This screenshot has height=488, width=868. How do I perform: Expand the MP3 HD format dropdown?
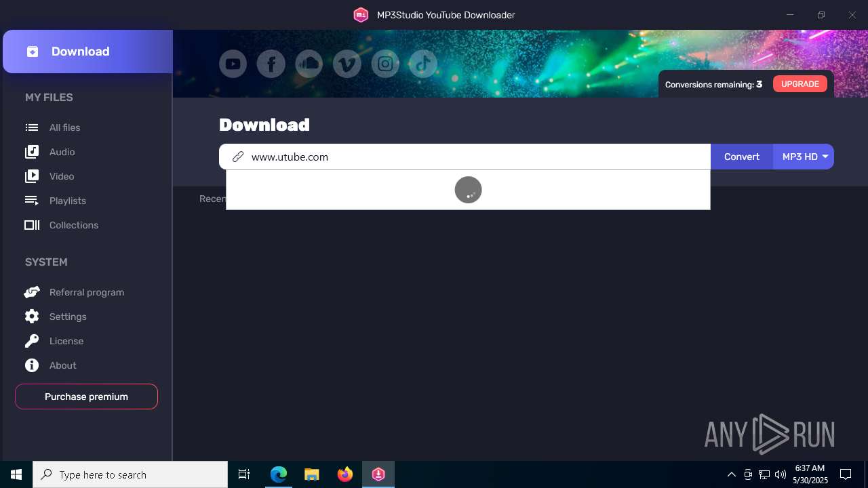804,157
